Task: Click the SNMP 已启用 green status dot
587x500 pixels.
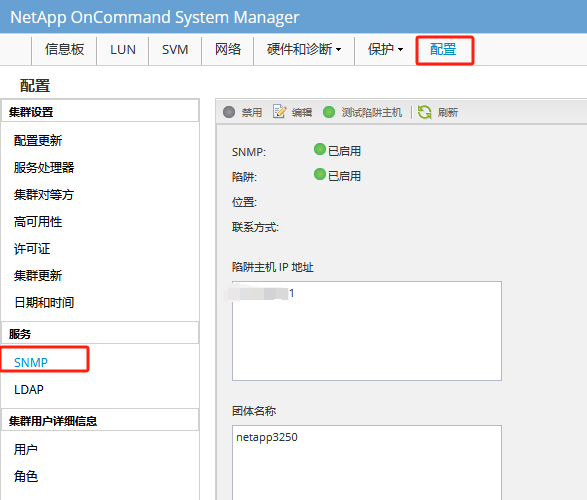Action: (320, 149)
